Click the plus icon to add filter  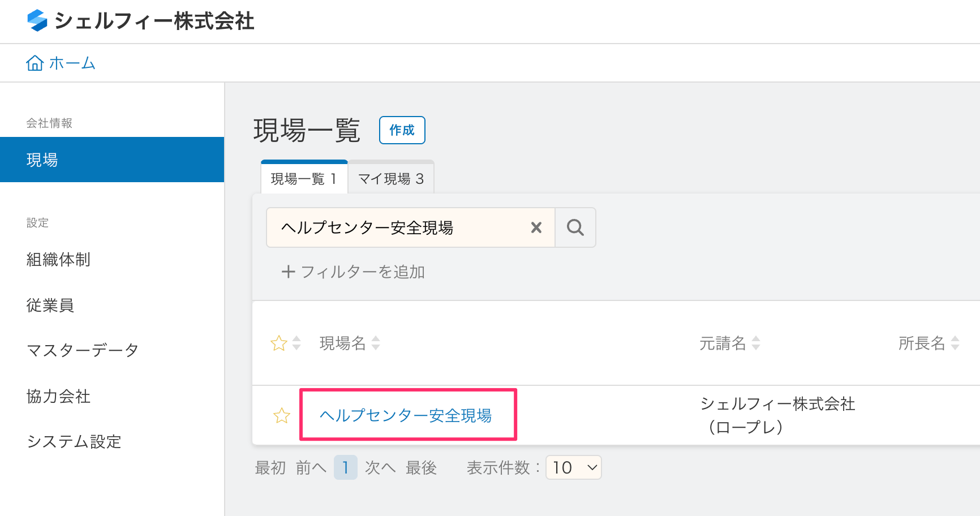(x=288, y=272)
